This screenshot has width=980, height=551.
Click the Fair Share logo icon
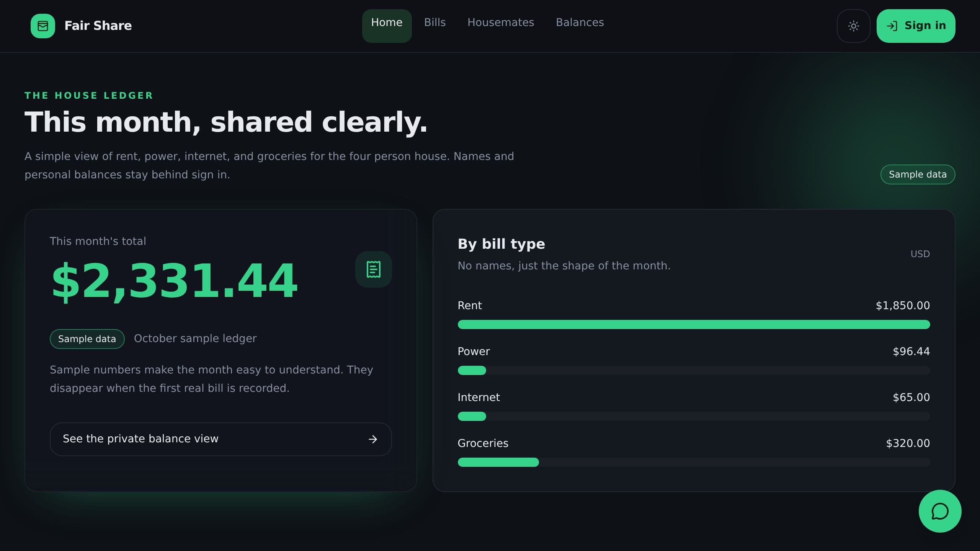(x=43, y=26)
